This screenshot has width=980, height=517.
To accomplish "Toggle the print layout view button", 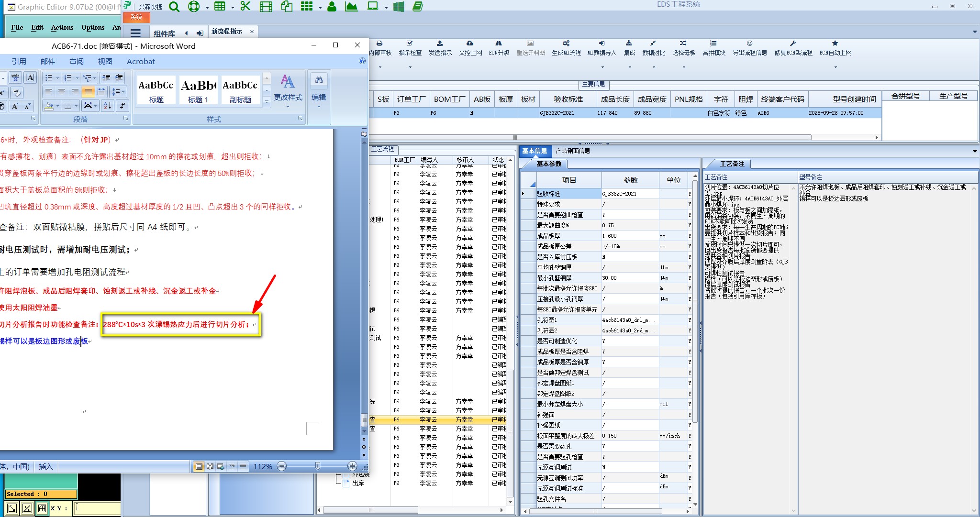I will pos(199,466).
